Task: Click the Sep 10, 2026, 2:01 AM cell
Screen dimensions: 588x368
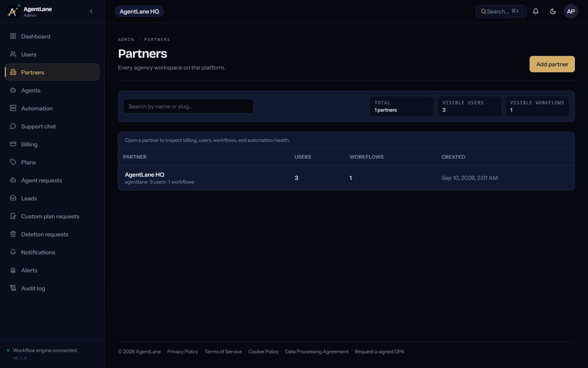Action: [x=470, y=178]
